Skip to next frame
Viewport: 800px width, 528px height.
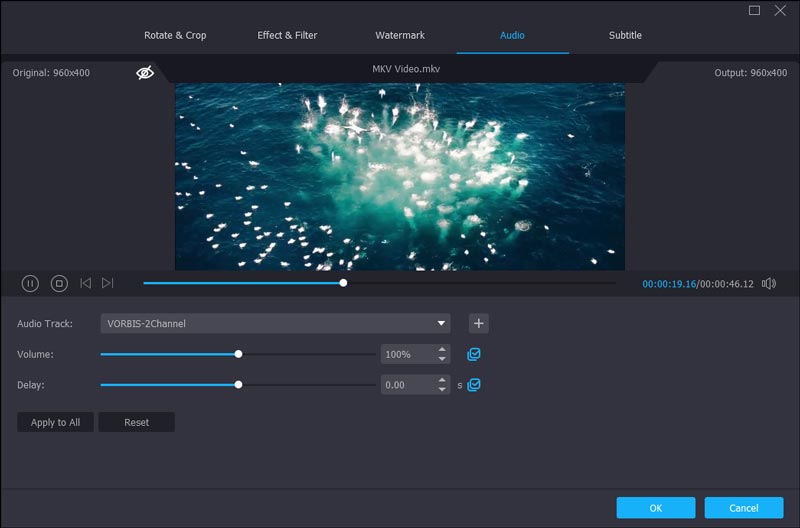pyautogui.click(x=108, y=284)
